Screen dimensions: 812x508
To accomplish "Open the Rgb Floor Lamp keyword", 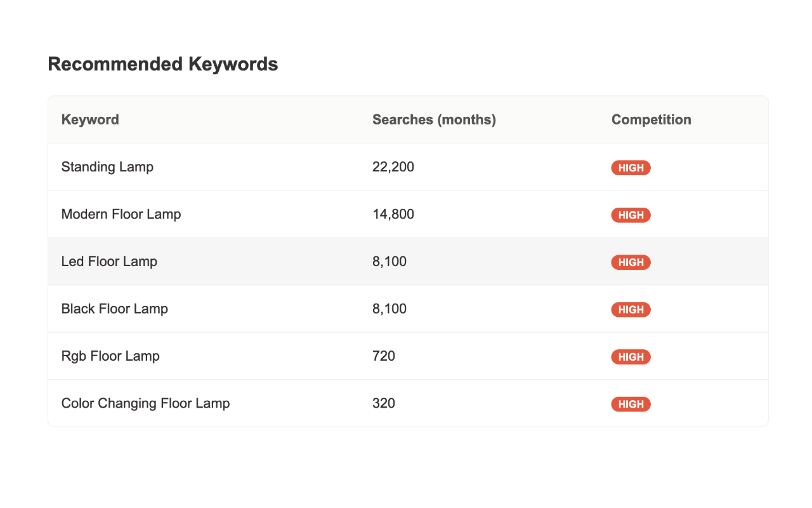I will tap(110, 356).
